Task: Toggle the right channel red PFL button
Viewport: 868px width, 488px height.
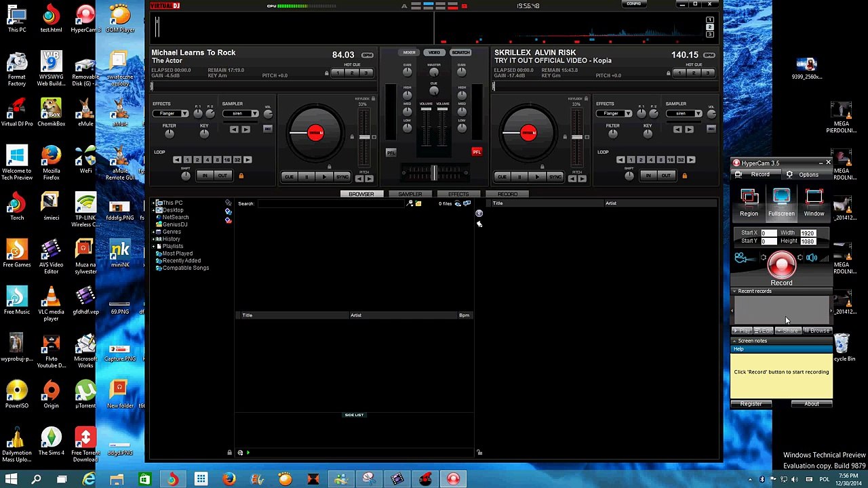Action: click(x=477, y=152)
